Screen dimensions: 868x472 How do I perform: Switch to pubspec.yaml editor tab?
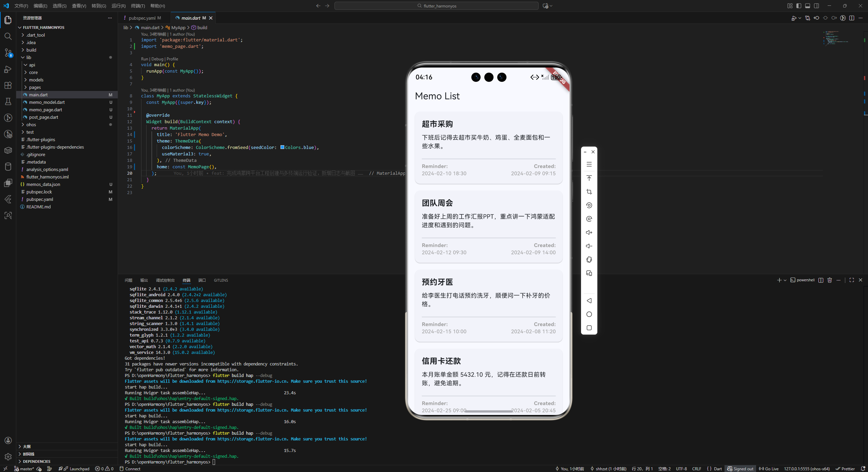142,18
